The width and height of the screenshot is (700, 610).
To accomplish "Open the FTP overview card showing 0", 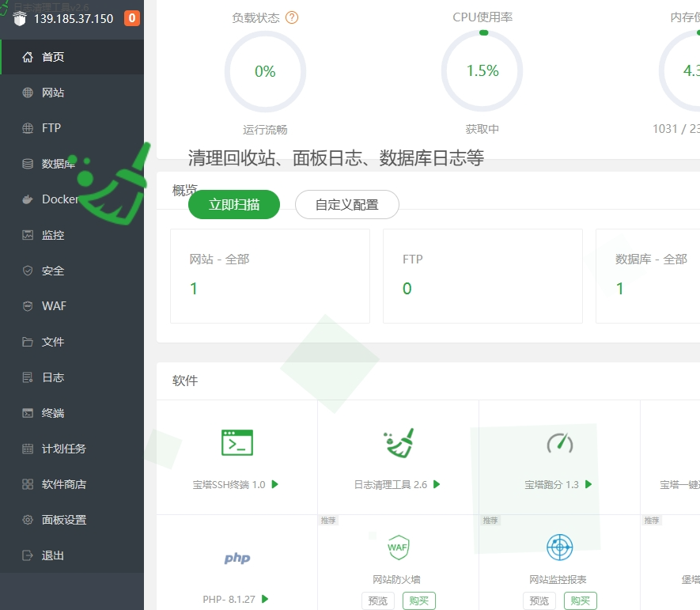I will point(482,276).
